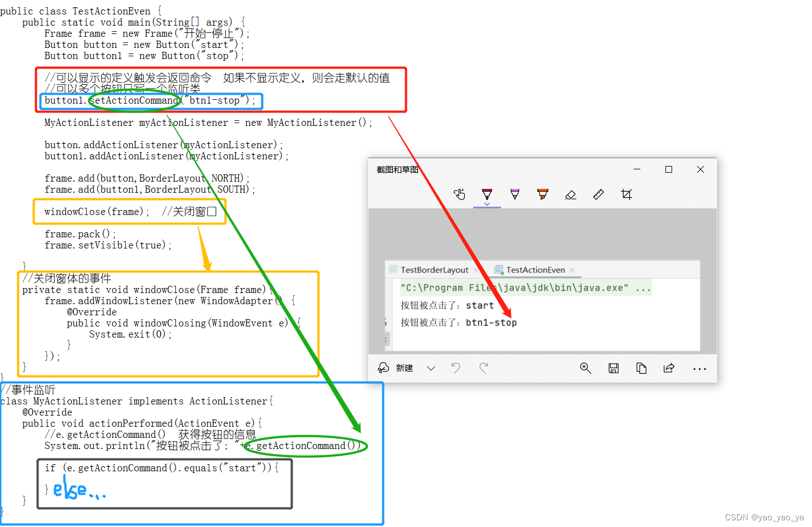Minimize the 截图和草图 window
The image size is (812, 527).
pos(637,169)
